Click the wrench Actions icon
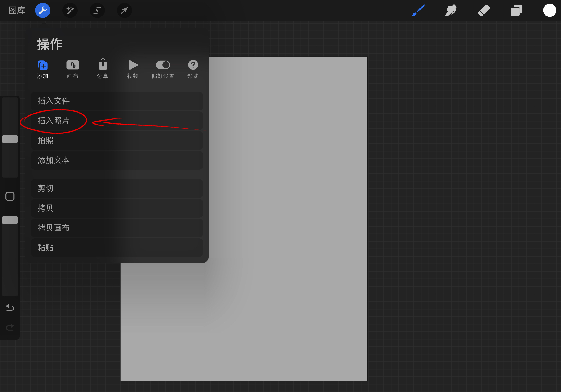This screenshot has width=561, height=392. [x=43, y=11]
